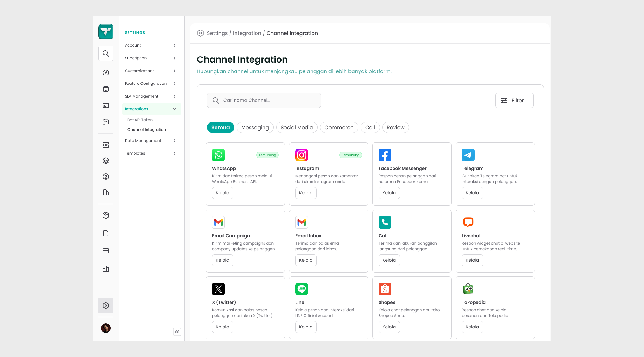The width and height of the screenshot is (644, 357).
Task: Select the Review tab
Action: click(x=395, y=127)
